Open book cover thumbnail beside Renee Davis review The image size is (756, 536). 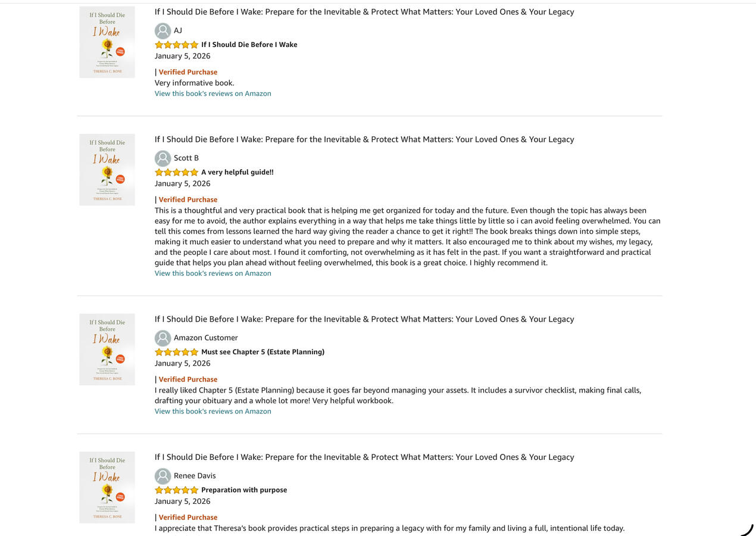107,488
